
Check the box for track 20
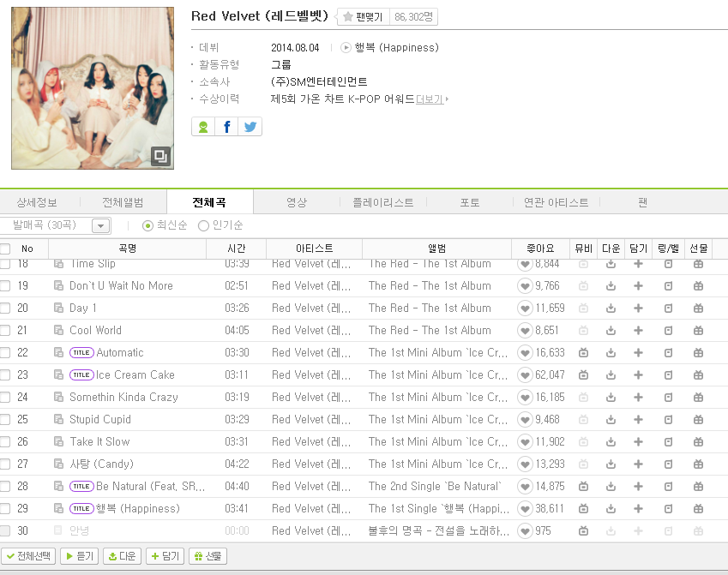[5, 308]
